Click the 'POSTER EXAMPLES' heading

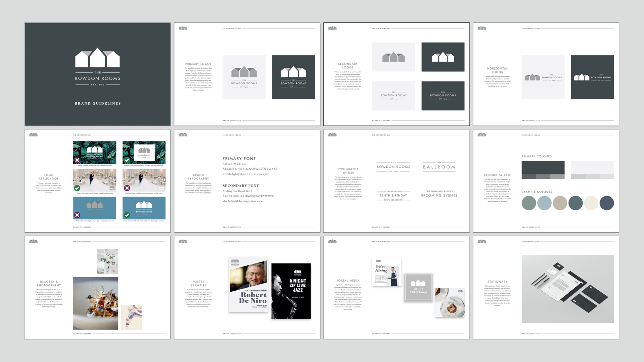tap(198, 284)
